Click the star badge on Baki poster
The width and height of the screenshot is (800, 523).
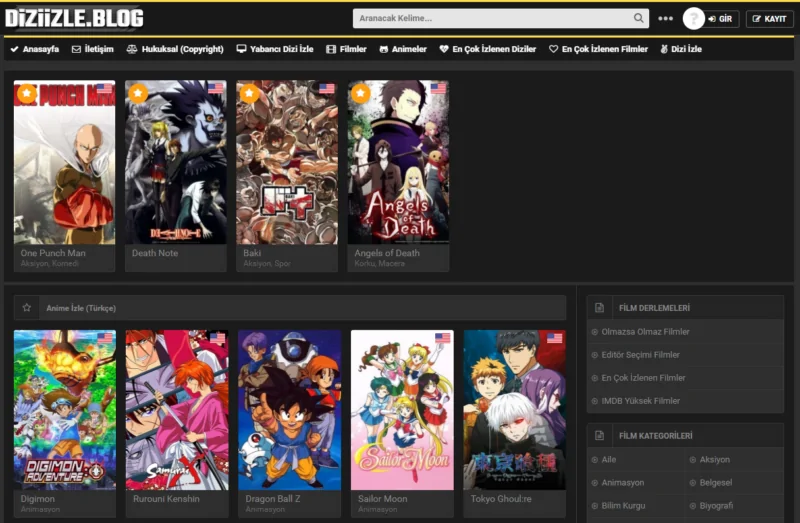click(x=249, y=93)
